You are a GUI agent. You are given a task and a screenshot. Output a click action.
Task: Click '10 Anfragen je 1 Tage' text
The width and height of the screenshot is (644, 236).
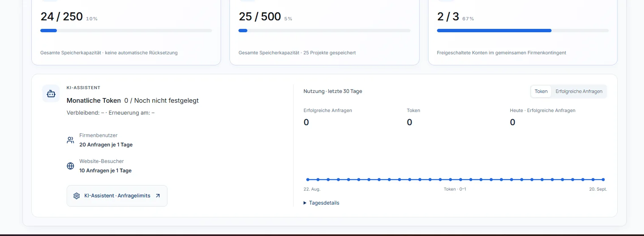click(106, 171)
